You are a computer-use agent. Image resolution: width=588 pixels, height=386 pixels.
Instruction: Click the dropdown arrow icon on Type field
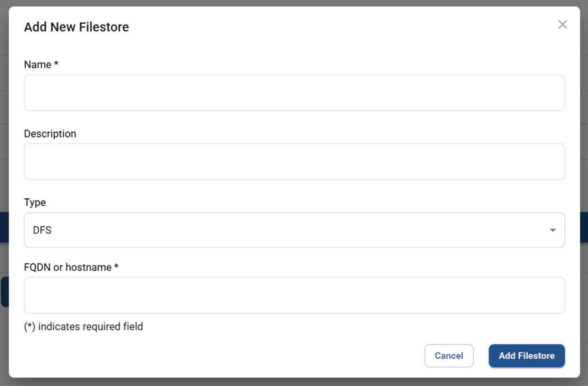(x=552, y=230)
